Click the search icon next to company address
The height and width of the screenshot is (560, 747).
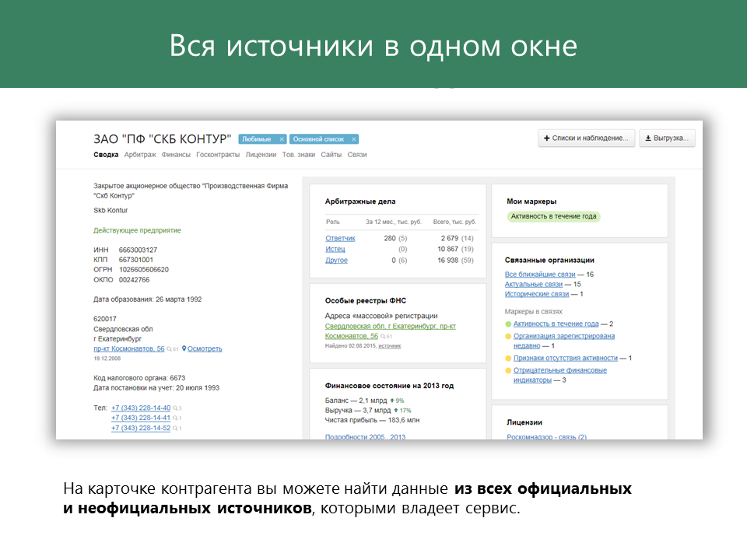tap(170, 349)
